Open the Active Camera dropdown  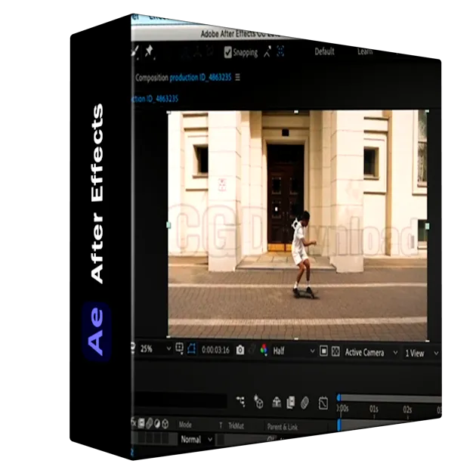pos(371,352)
